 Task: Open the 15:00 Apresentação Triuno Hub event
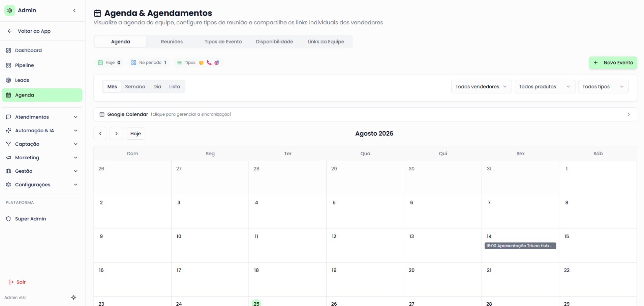520,246
